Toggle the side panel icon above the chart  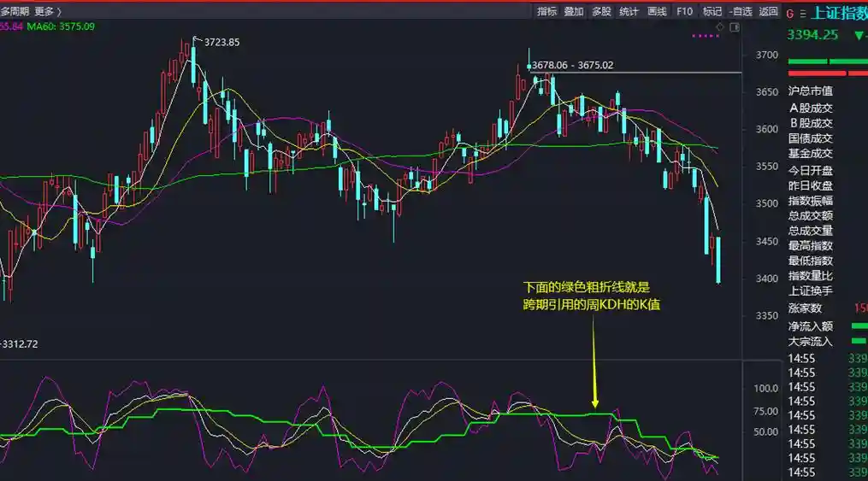click(x=735, y=27)
